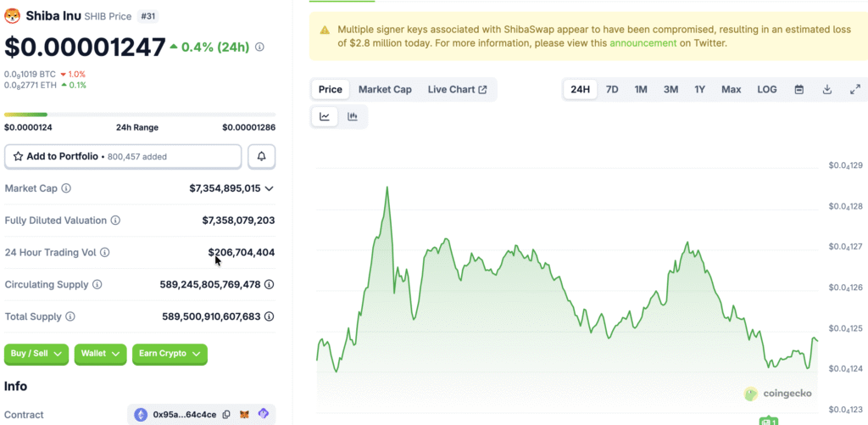
Task: Click the Add to Portfolio button
Action: tap(123, 156)
